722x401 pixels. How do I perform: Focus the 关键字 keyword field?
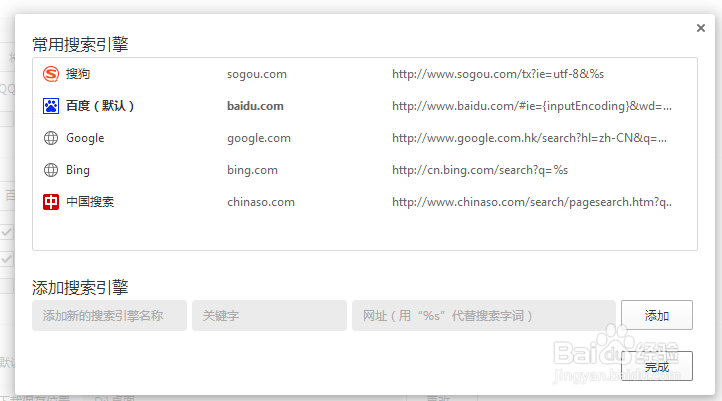coord(269,315)
